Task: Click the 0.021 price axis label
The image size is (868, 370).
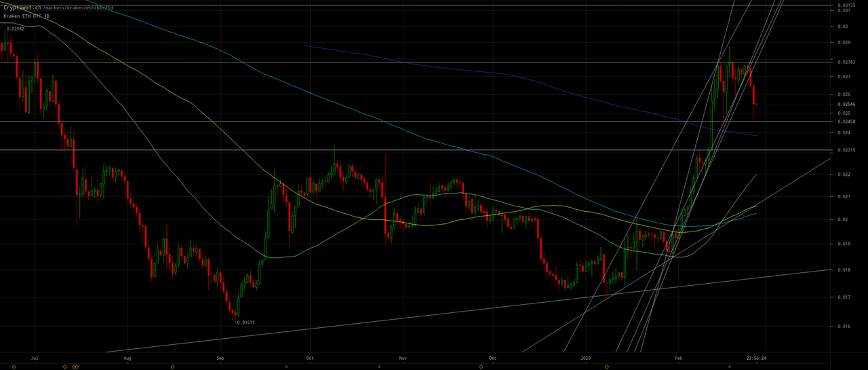Action: click(844, 197)
